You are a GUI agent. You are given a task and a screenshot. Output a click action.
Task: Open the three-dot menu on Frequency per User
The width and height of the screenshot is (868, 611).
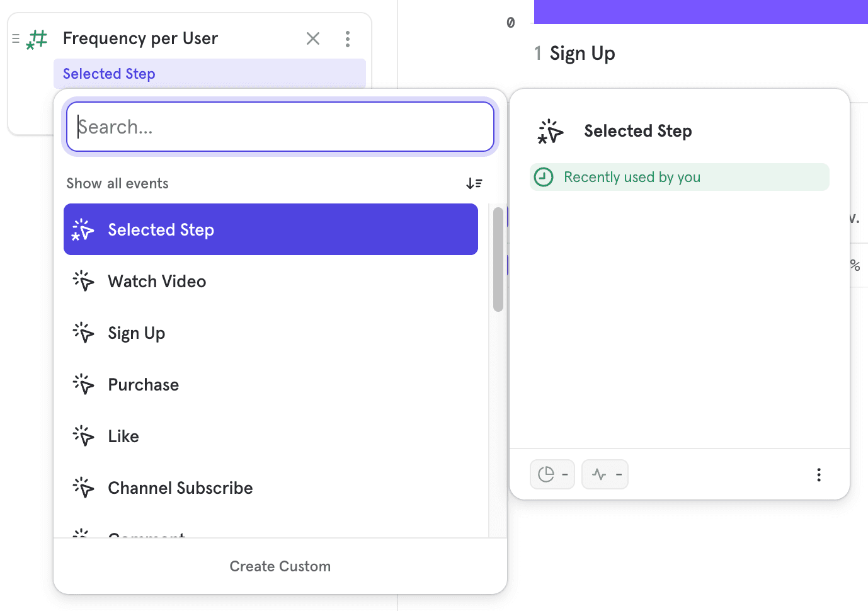pyautogui.click(x=347, y=38)
